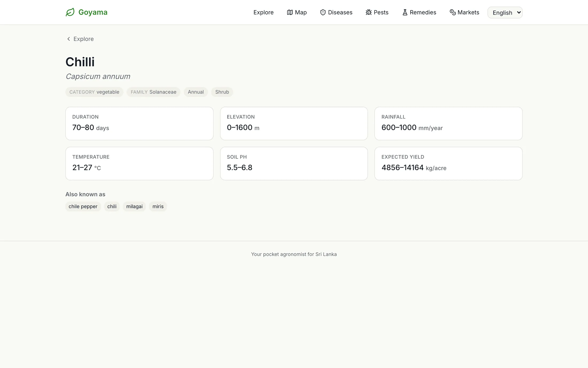The image size is (588, 368).
Task: Click the bug icon beside Pests
Action: click(369, 12)
